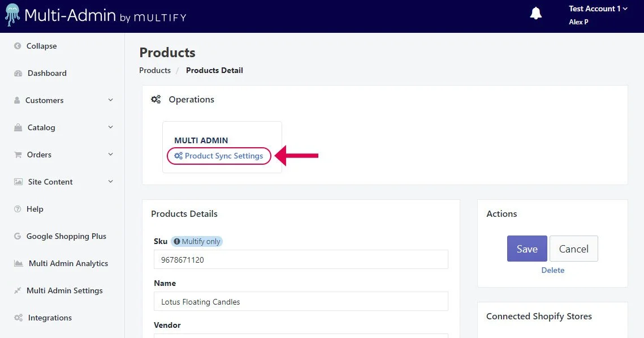The width and height of the screenshot is (644, 338).
Task: Click the Operations gears icon
Action: click(x=155, y=99)
